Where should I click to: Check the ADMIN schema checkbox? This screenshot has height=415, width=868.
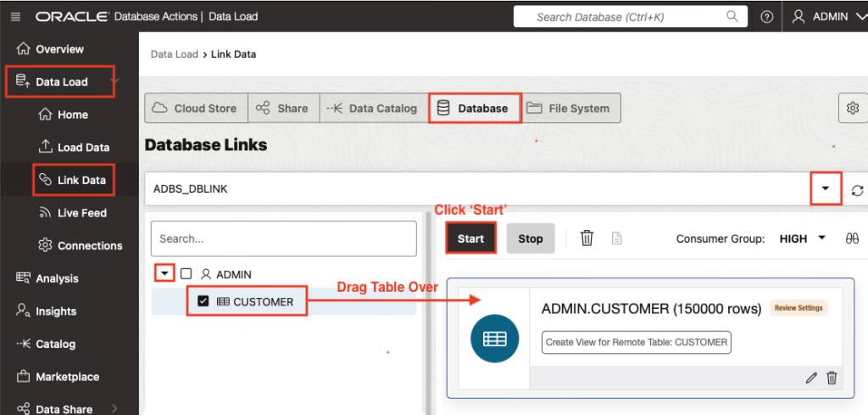point(186,274)
